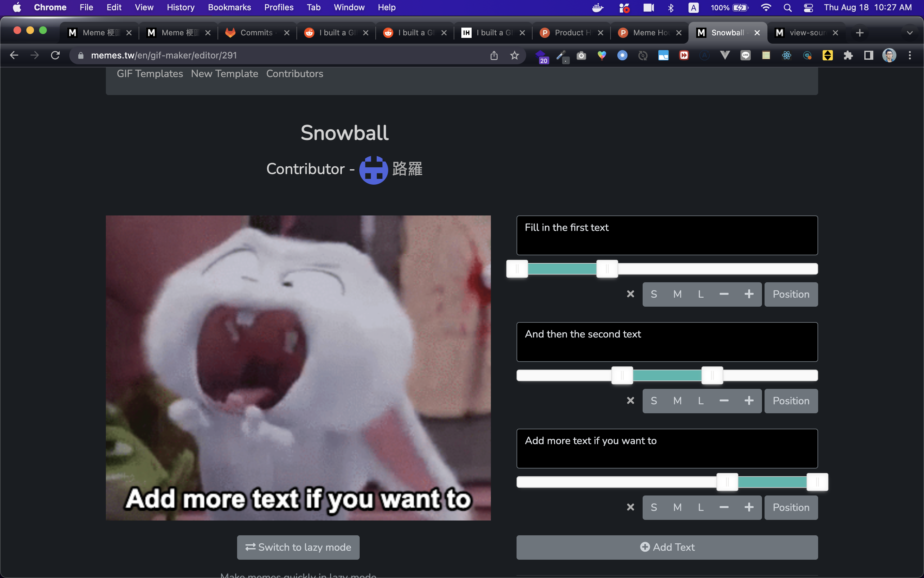The height and width of the screenshot is (578, 924).
Task: Decrease first text size with minus icon
Action: (724, 294)
